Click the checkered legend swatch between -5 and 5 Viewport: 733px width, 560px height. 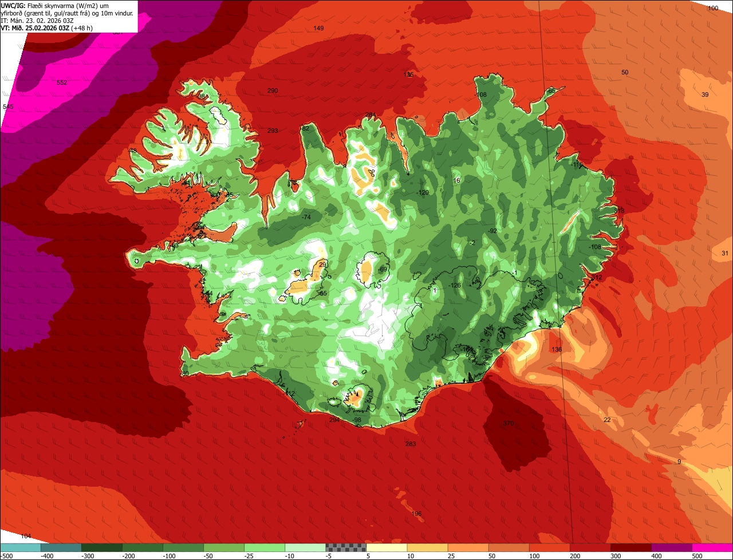(x=346, y=547)
